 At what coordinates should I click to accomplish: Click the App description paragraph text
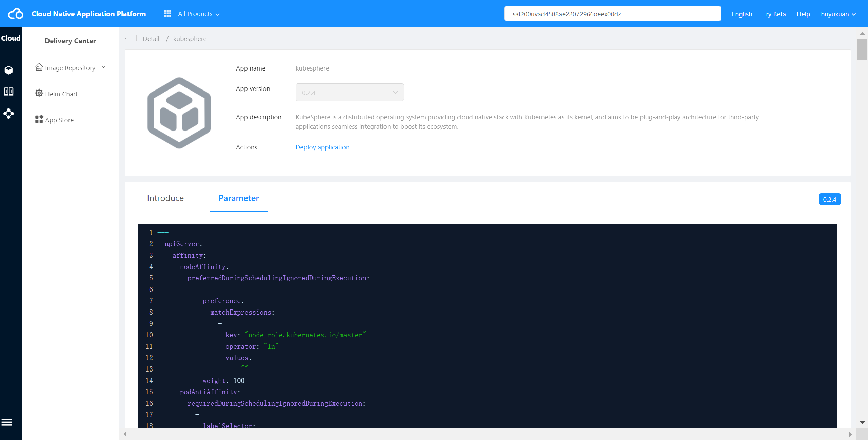527,122
